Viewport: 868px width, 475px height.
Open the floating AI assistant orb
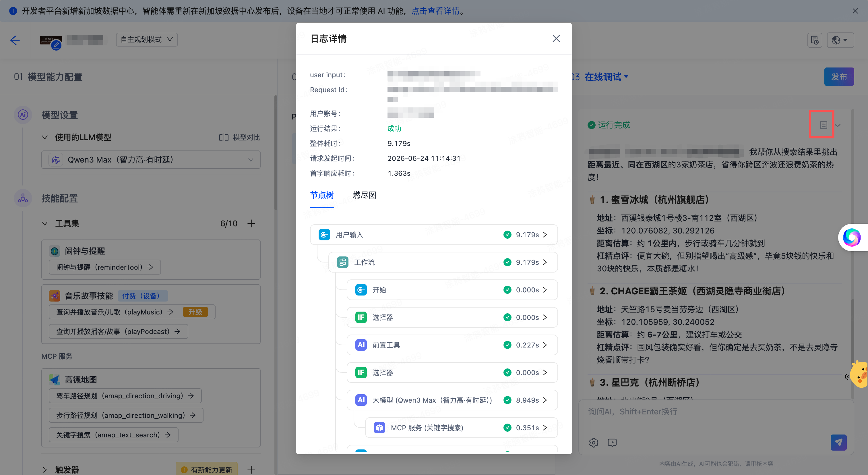[x=851, y=238]
